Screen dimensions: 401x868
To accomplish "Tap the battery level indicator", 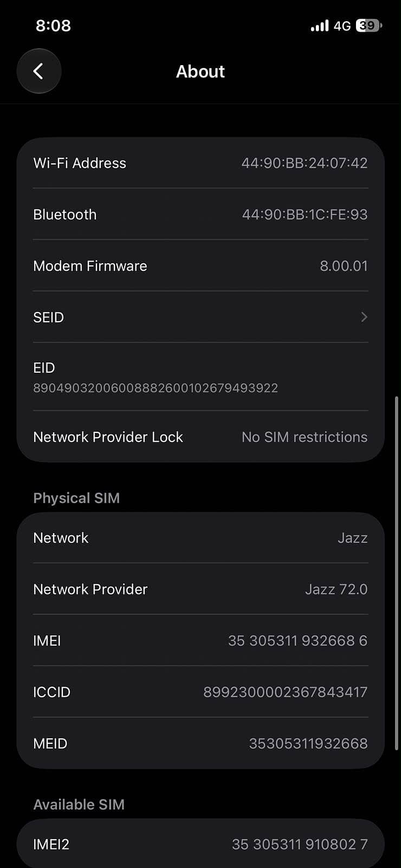I will point(368,25).
